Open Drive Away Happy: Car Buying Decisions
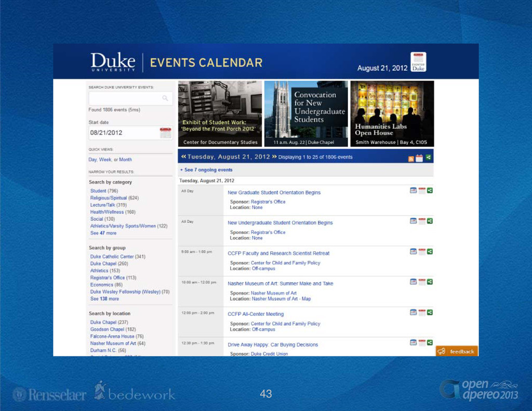The image size is (532, 411). pyautogui.click(x=273, y=345)
